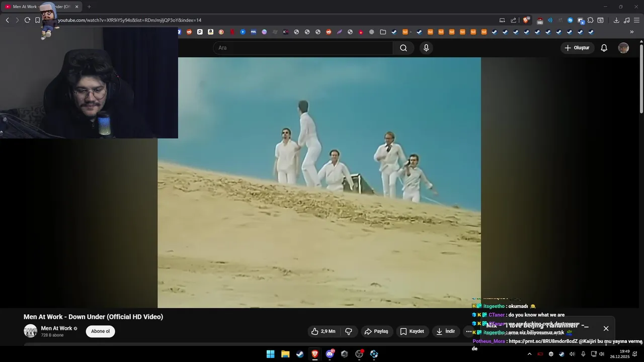
Task: Open the MAL bookmark icon
Action: coord(253,32)
